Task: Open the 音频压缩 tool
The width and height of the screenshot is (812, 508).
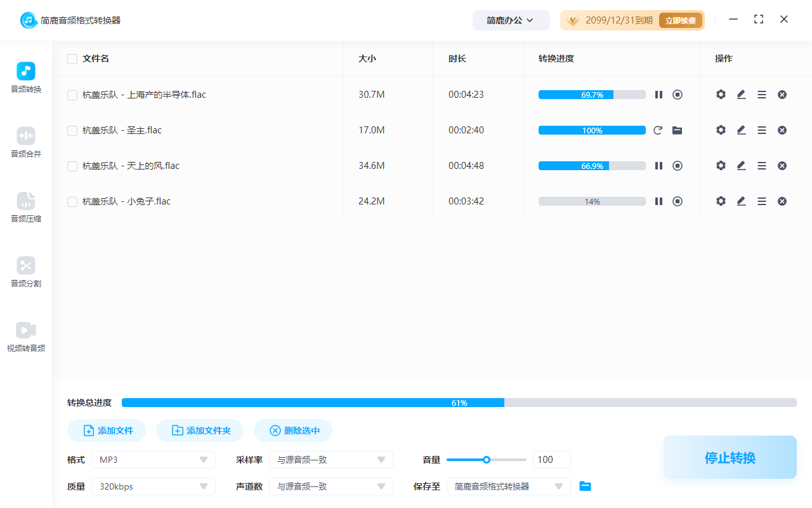Action: tap(25, 206)
